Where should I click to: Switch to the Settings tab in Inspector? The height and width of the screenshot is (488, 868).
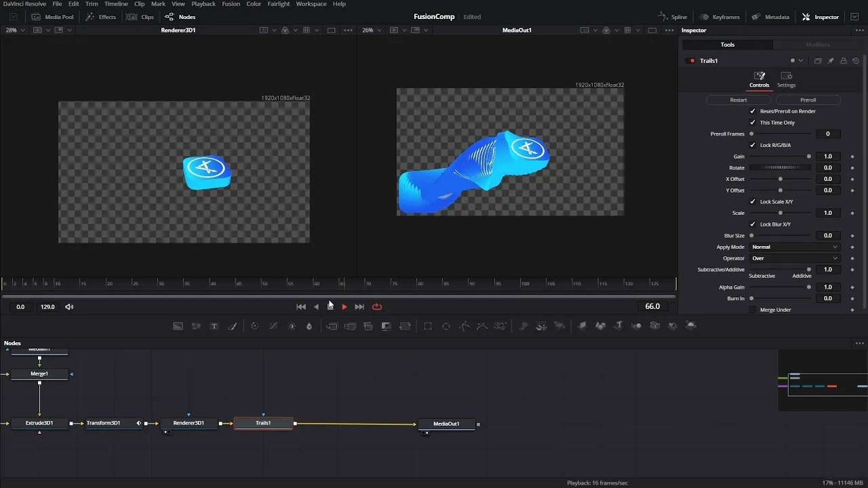[x=786, y=80]
